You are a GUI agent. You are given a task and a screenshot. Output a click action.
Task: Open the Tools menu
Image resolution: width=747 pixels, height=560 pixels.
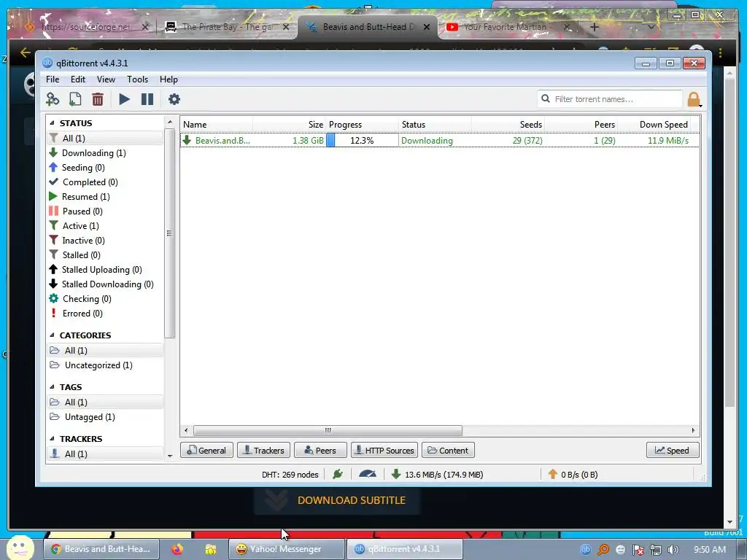137,79
